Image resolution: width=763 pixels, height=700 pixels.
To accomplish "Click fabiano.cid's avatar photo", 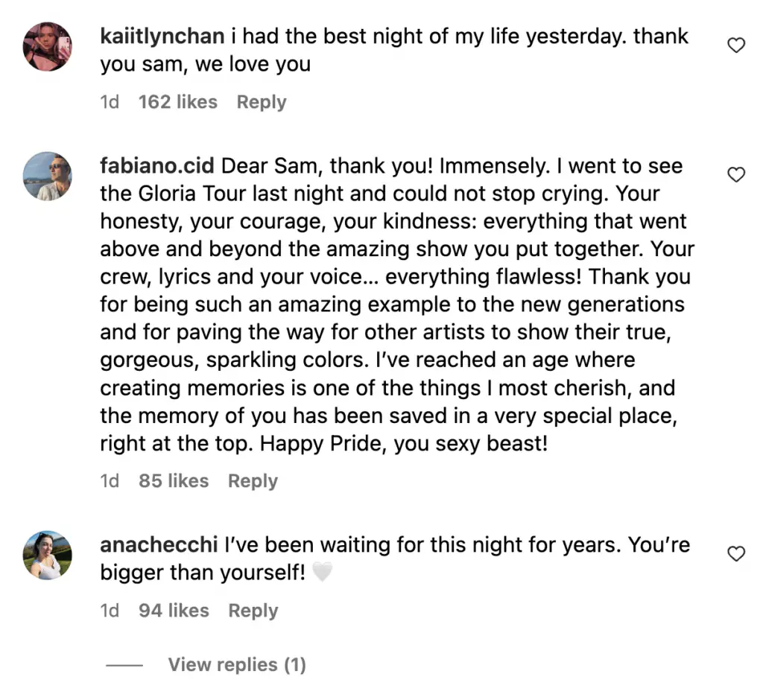I will tap(48, 176).
